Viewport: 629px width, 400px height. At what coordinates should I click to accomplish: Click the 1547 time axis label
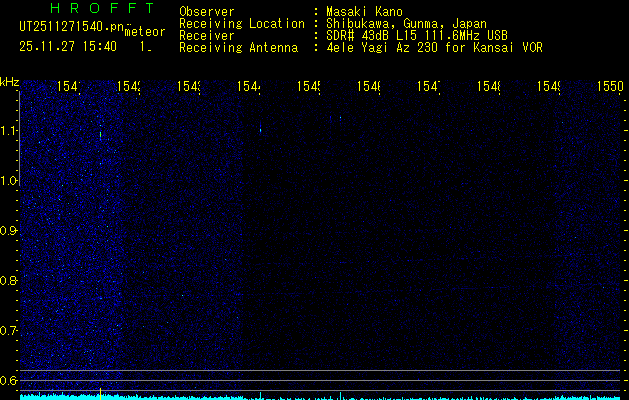click(429, 86)
